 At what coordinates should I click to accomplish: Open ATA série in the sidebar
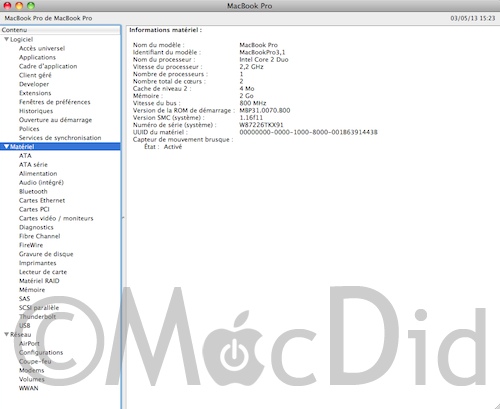(x=33, y=165)
